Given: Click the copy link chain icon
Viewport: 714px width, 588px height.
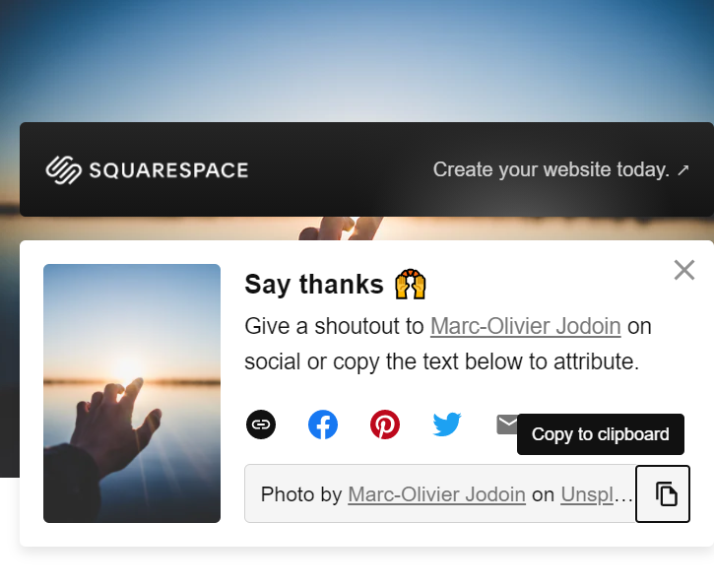Looking at the screenshot, I should (261, 425).
